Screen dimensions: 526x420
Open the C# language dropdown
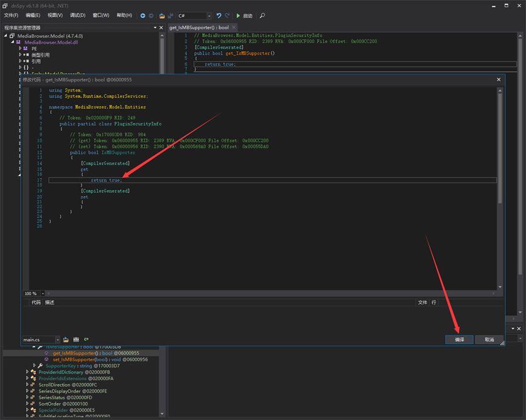click(209, 16)
